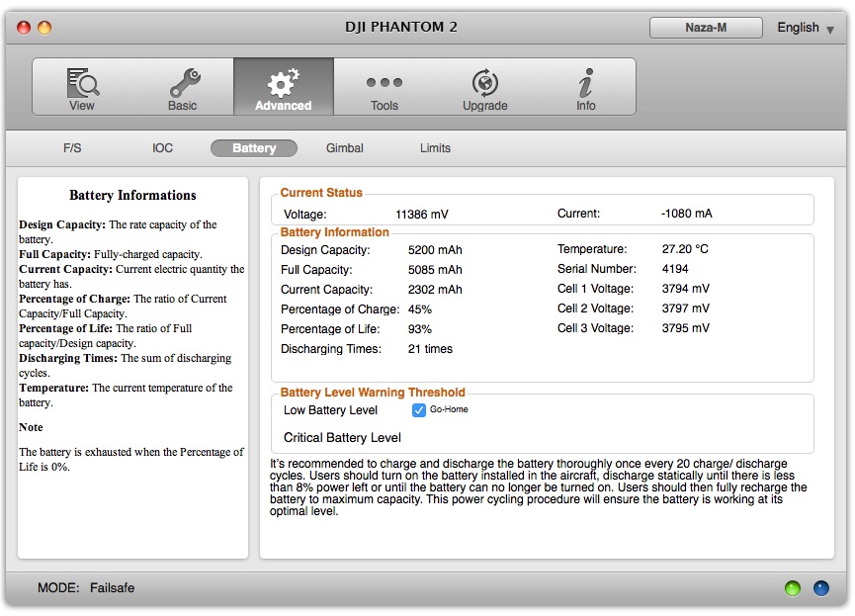Switch to the F/S tab

pos(72,148)
